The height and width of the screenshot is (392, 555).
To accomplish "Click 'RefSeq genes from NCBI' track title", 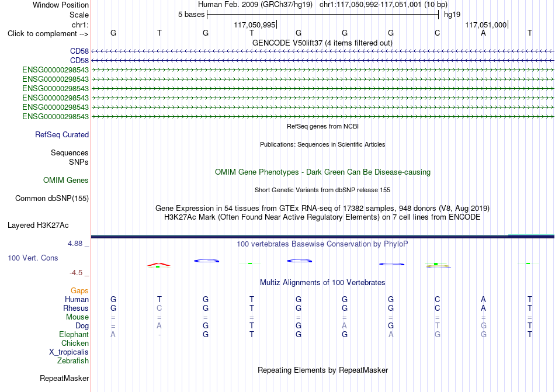I will tap(323, 126).
